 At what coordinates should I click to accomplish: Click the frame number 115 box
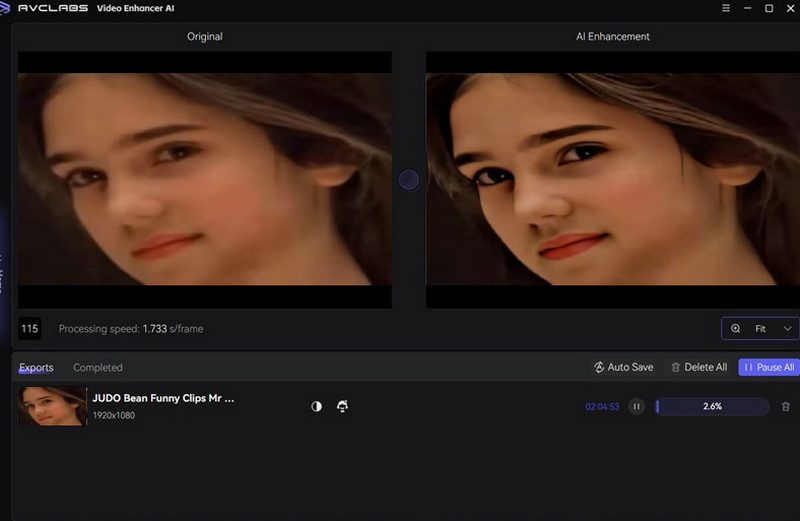[29, 329]
